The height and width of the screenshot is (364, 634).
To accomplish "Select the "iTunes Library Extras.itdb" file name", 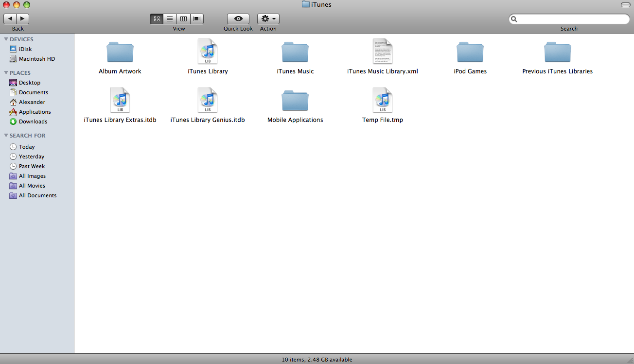I will 120,120.
